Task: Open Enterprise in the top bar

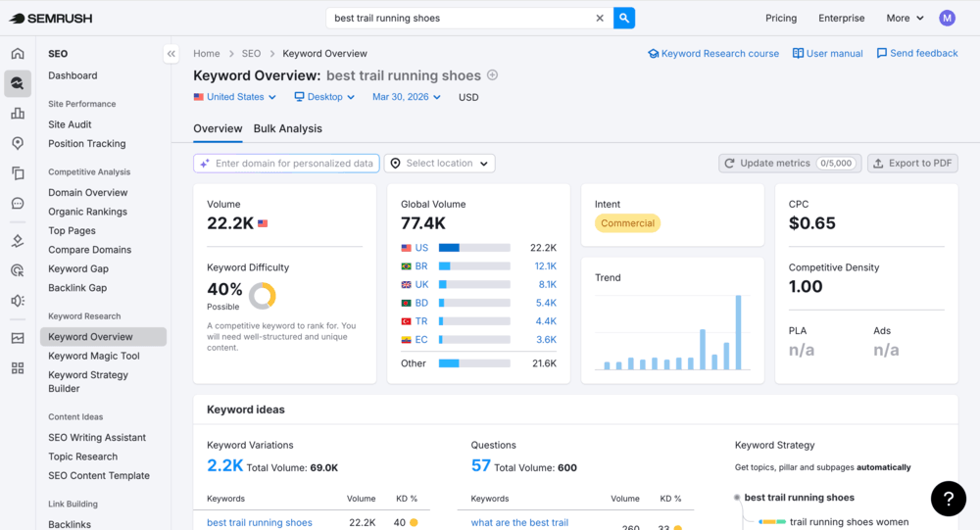Action: click(x=841, y=19)
